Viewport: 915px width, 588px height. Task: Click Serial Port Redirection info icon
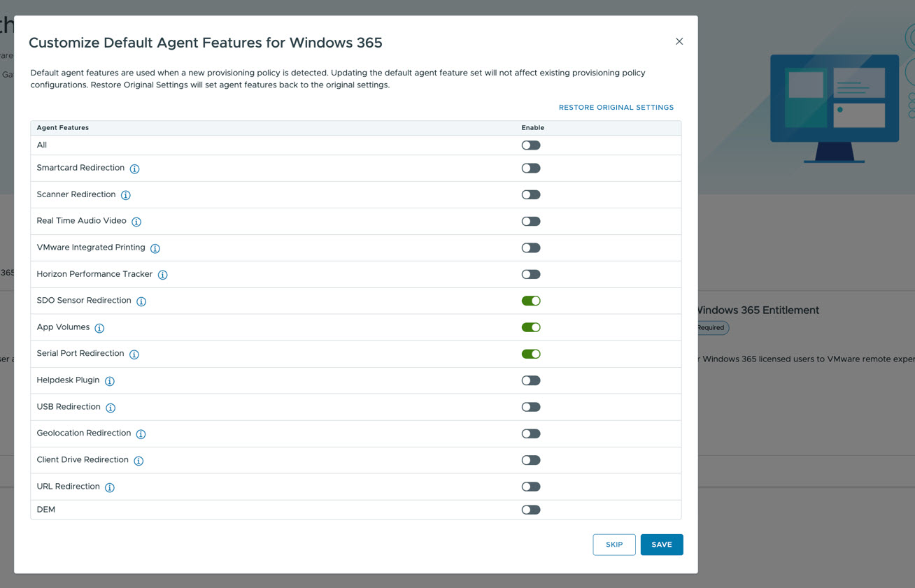pyautogui.click(x=134, y=354)
